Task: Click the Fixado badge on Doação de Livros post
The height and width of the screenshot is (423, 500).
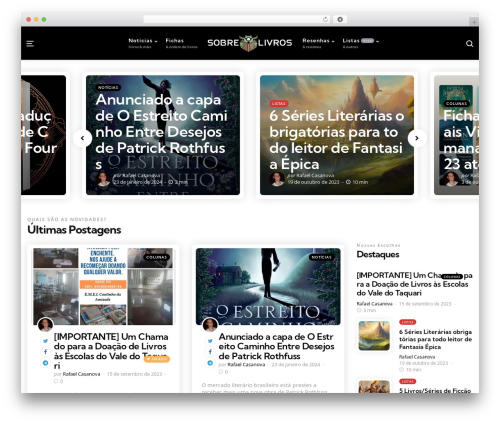Action: [x=157, y=359]
